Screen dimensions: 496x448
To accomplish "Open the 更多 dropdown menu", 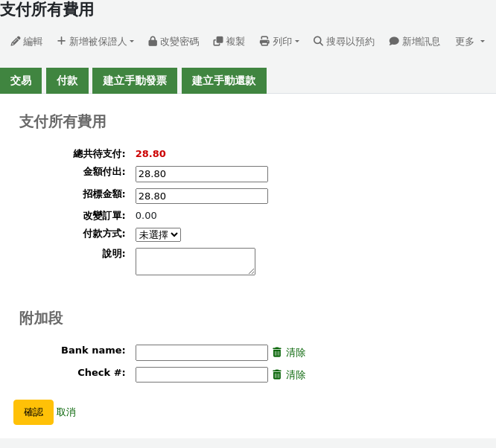I will point(470,42).
